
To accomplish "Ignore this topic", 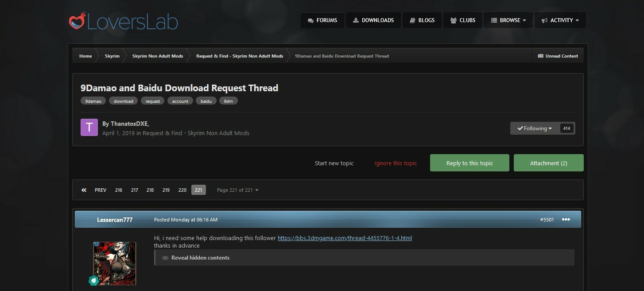I will point(396,163).
